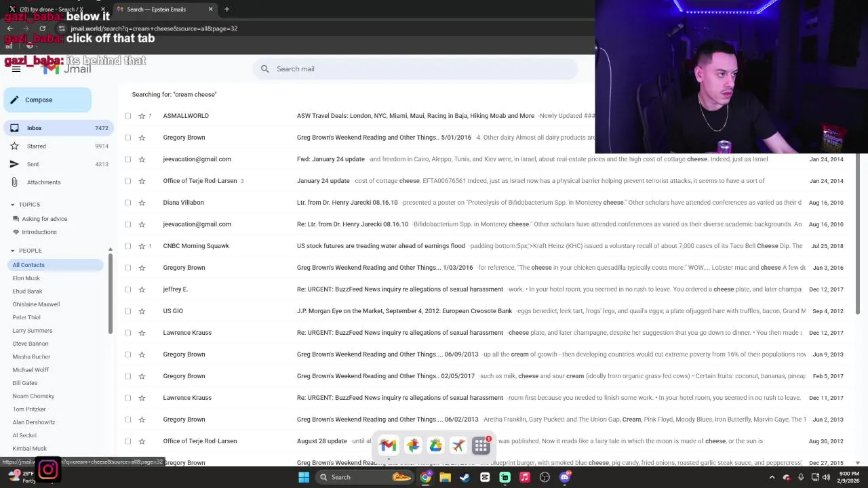Open the Windows Start menu
Screen dimensions: 868x488
tap(304, 477)
